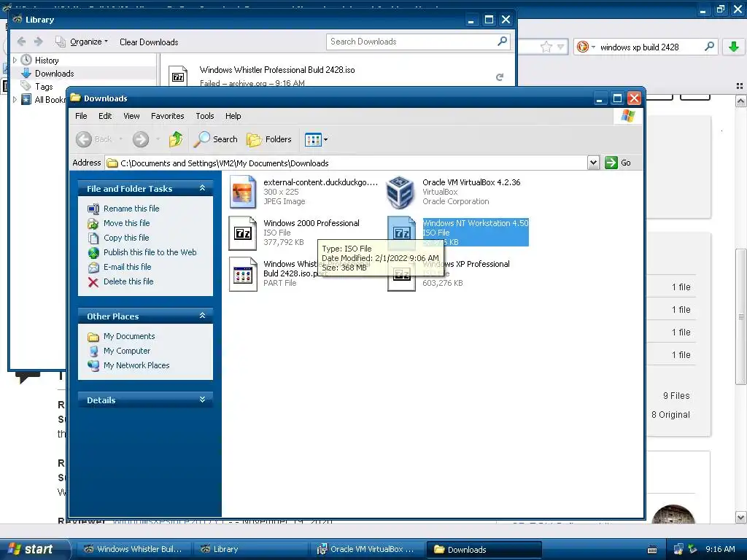Click the Library back arrow
Image resolution: width=747 pixels, height=560 pixels.
coord(21,42)
